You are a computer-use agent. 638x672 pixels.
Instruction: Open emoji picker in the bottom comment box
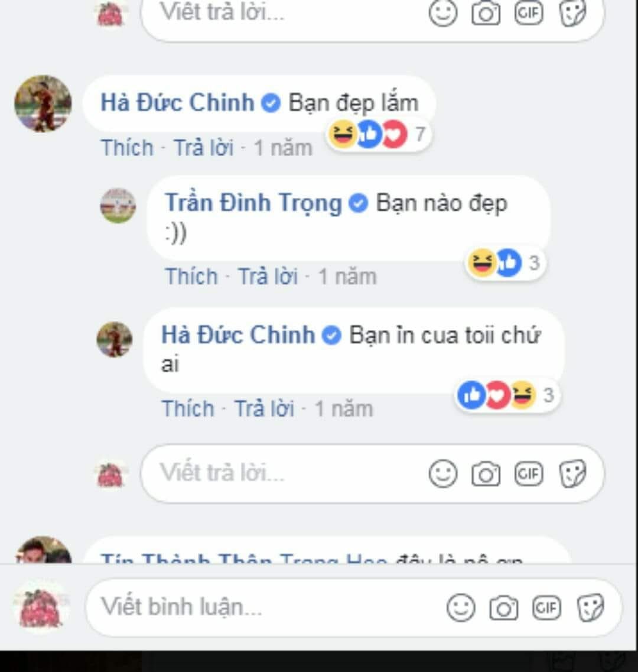tap(461, 608)
